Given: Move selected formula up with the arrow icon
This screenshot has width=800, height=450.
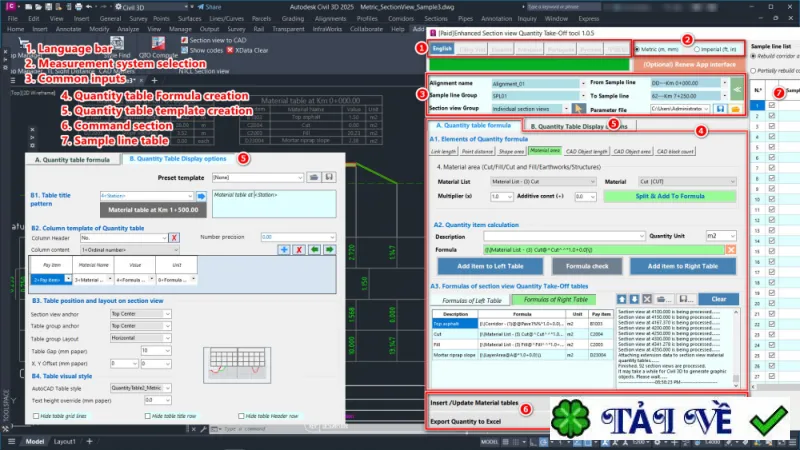Looking at the screenshot, I should click(621, 299).
